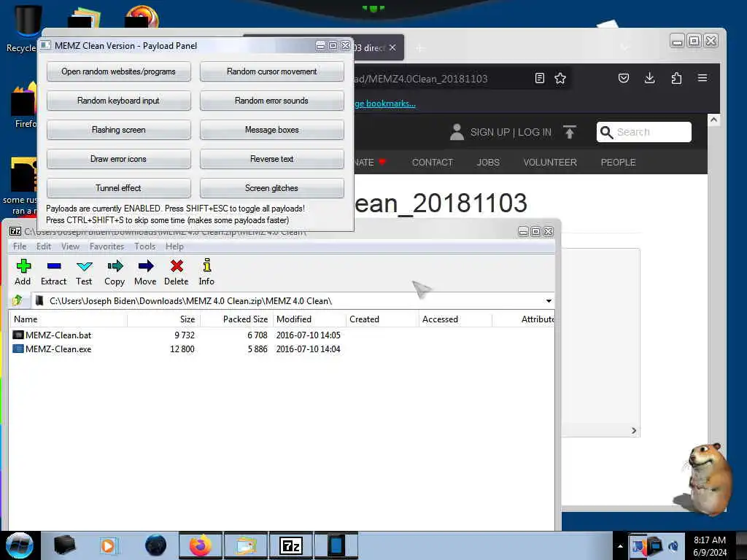Click the Draw error icons button
Screen dimensions: 747x560
tap(119, 158)
